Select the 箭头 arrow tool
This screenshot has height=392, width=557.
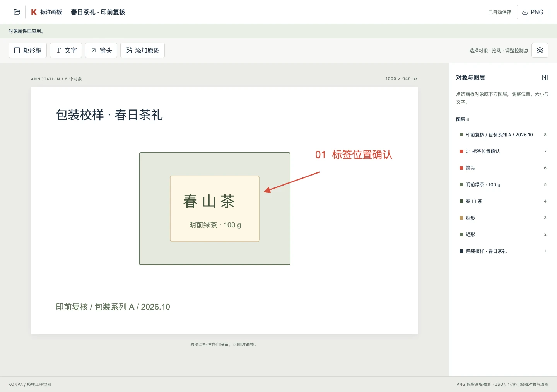[x=101, y=50]
